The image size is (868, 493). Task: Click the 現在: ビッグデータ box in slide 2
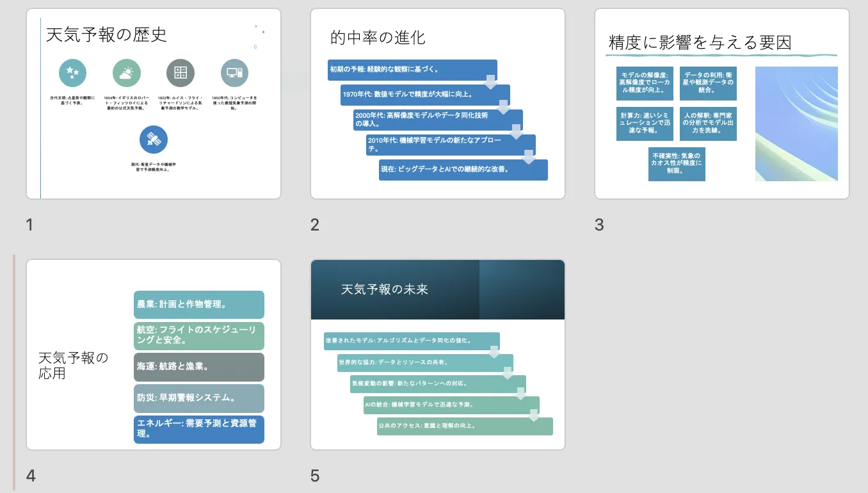click(x=463, y=170)
